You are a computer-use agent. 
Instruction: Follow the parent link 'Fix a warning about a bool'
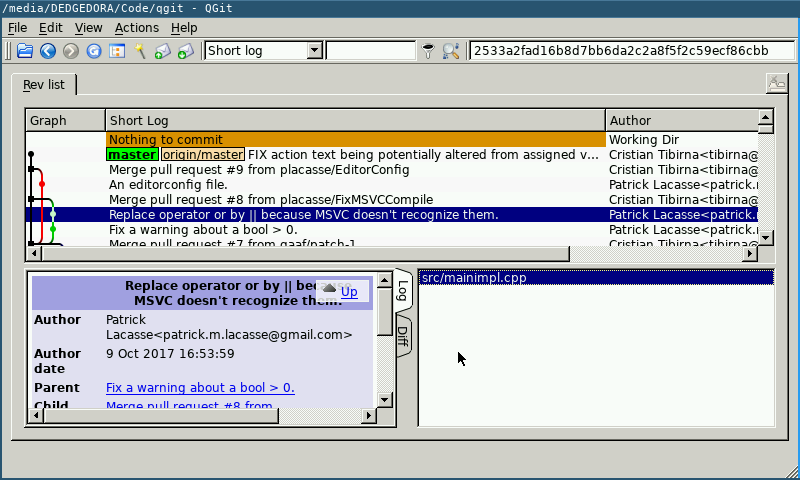coord(200,388)
